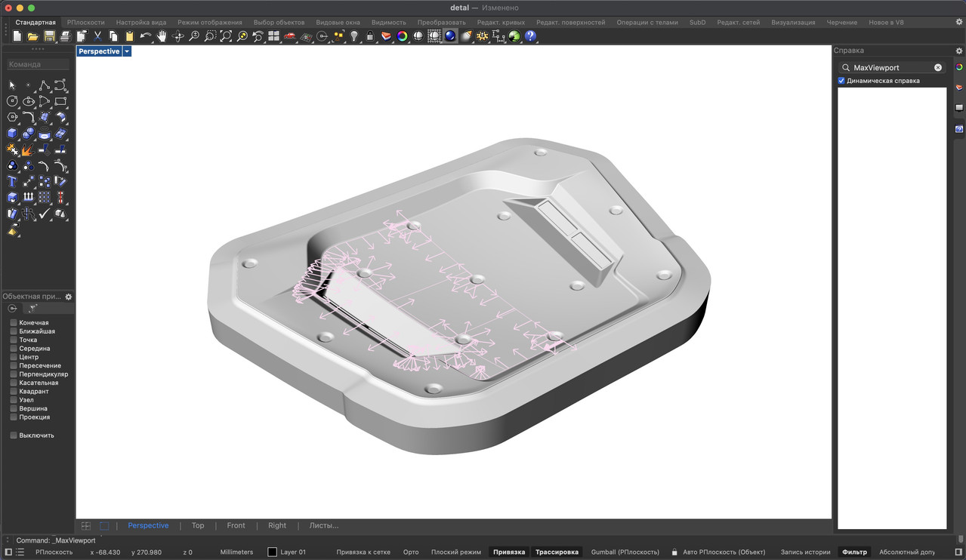Screen dimensions: 966x560
Task: Select the Rectangle tool in sidebar
Action: pyautogui.click(x=60, y=101)
